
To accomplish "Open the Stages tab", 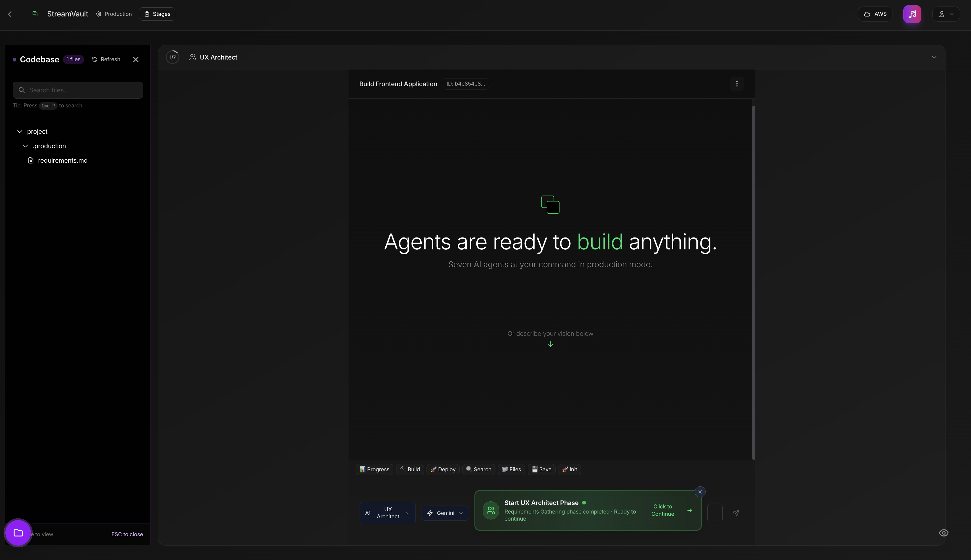I will coord(157,14).
